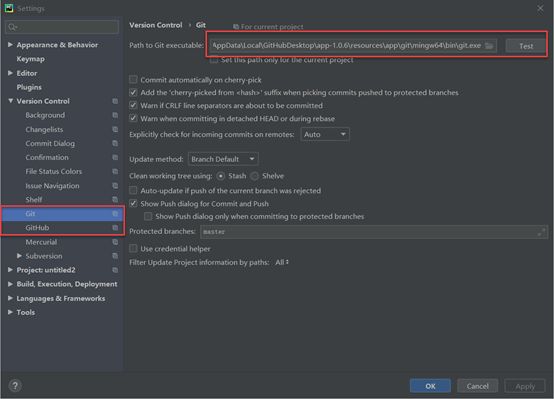554x399 pixels.
Task: Click project-level icon next to Confirmation
Action: click(x=115, y=157)
